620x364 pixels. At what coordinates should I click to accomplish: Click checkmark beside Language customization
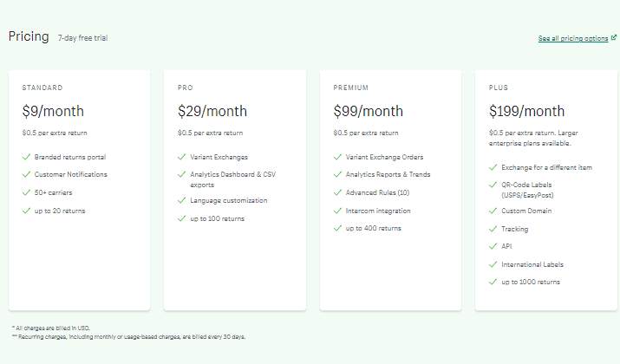182,200
